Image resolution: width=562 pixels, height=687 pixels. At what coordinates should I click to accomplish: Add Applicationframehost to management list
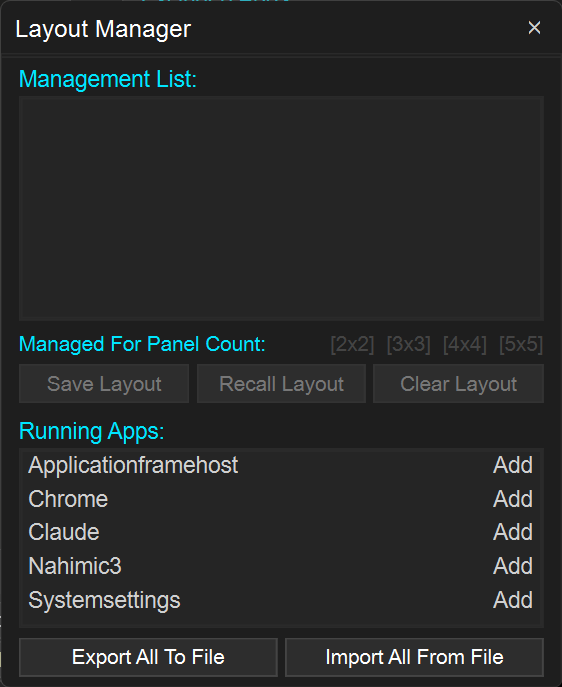[513, 465]
